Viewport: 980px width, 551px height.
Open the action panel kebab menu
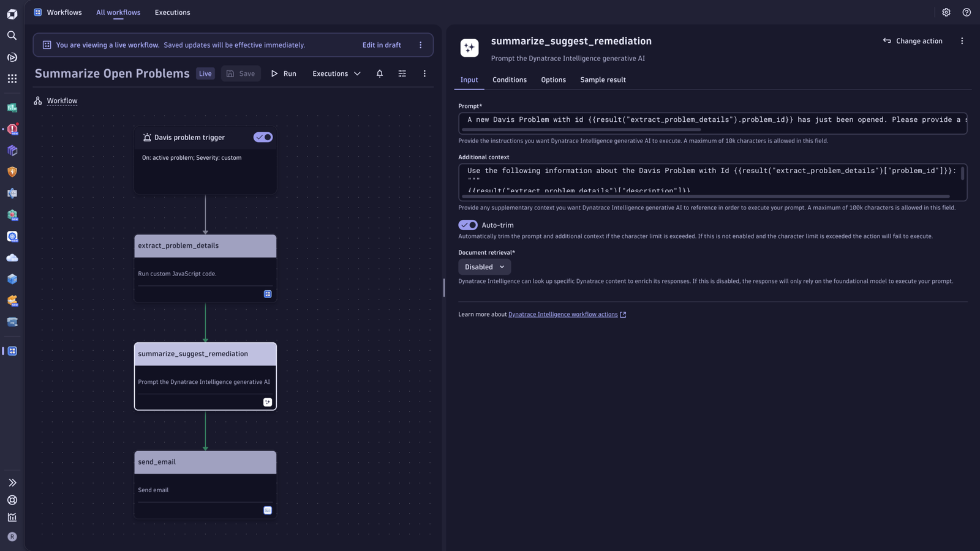(962, 41)
